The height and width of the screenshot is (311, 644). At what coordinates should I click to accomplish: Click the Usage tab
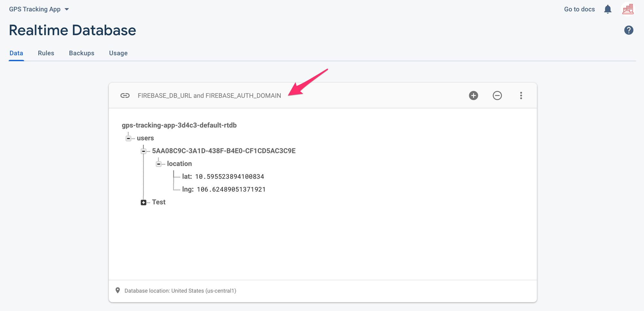click(118, 53)
